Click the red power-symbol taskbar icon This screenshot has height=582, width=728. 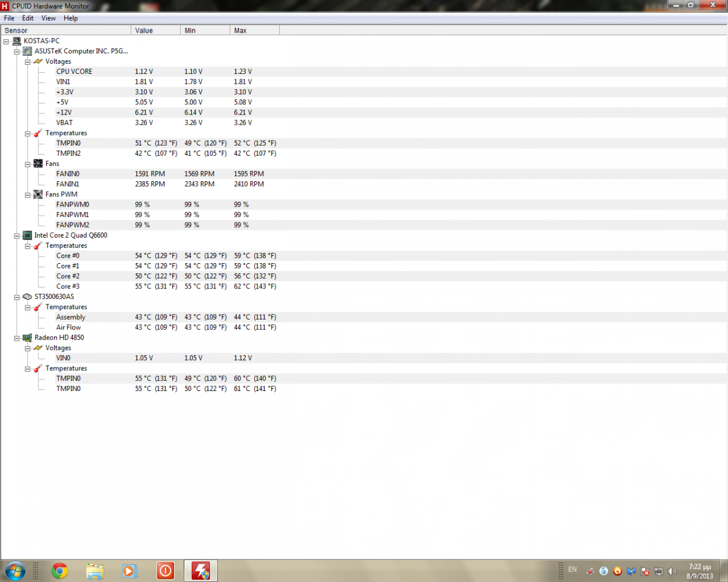click(165, 570)
